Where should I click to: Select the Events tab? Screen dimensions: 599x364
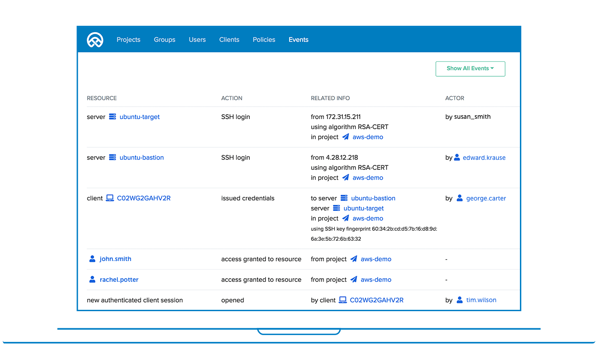299,40
